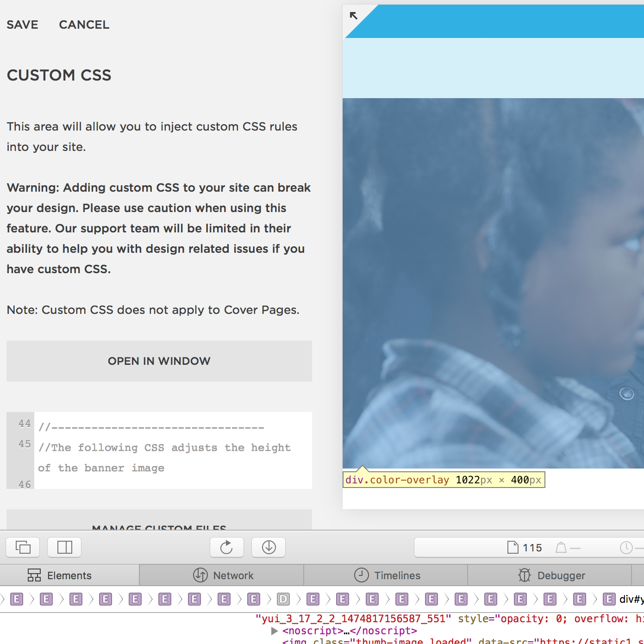Viewport: 644px width, 644px height.
Task: Click the Manage Custom Files button
Action: pos(159,520)
